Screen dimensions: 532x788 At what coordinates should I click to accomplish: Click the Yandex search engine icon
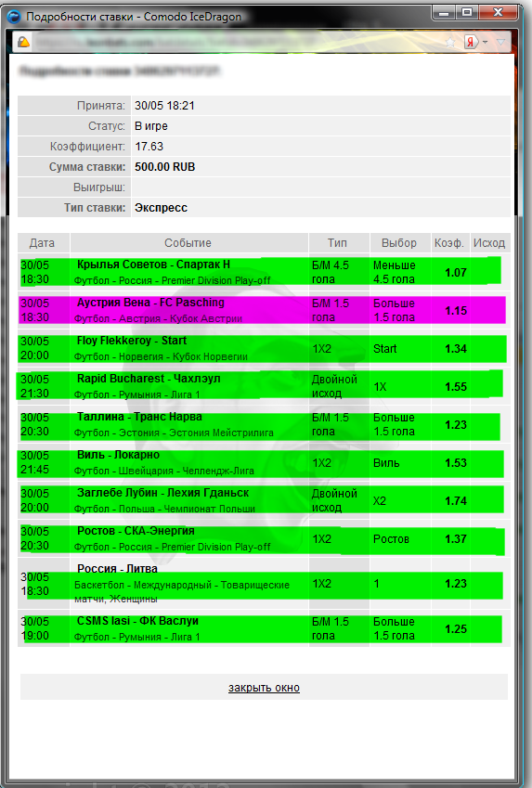coord(471,42)
